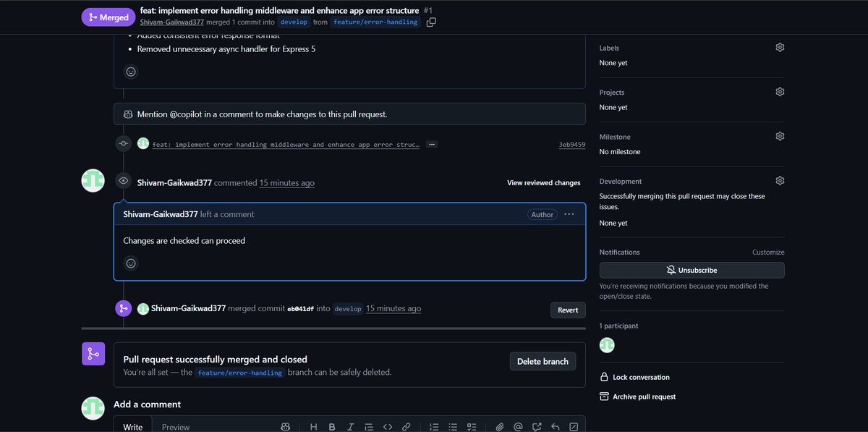Insert a link in comment editor
868x432 pixels.
(x=407, y=427)
